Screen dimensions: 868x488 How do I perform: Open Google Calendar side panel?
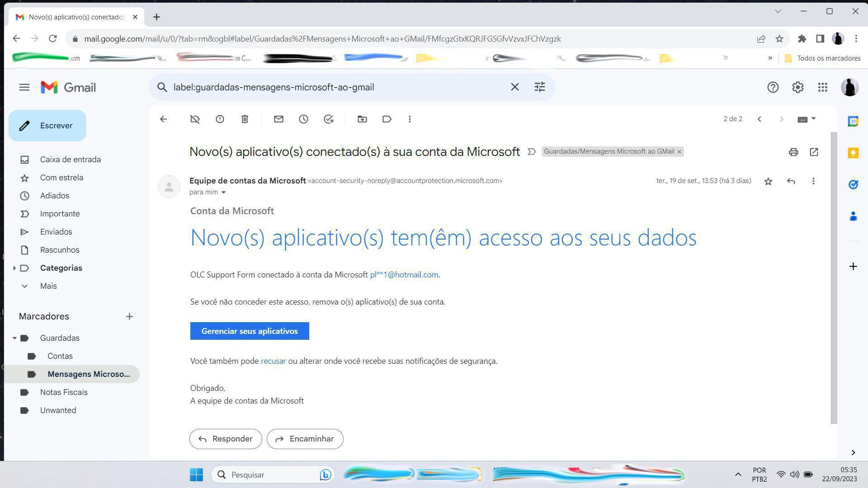(853, 121)
